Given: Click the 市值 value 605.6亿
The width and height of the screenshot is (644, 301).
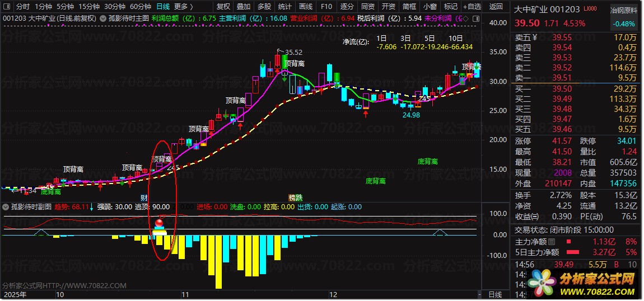Looking at the screenshot, I should (x=623, y=162).
